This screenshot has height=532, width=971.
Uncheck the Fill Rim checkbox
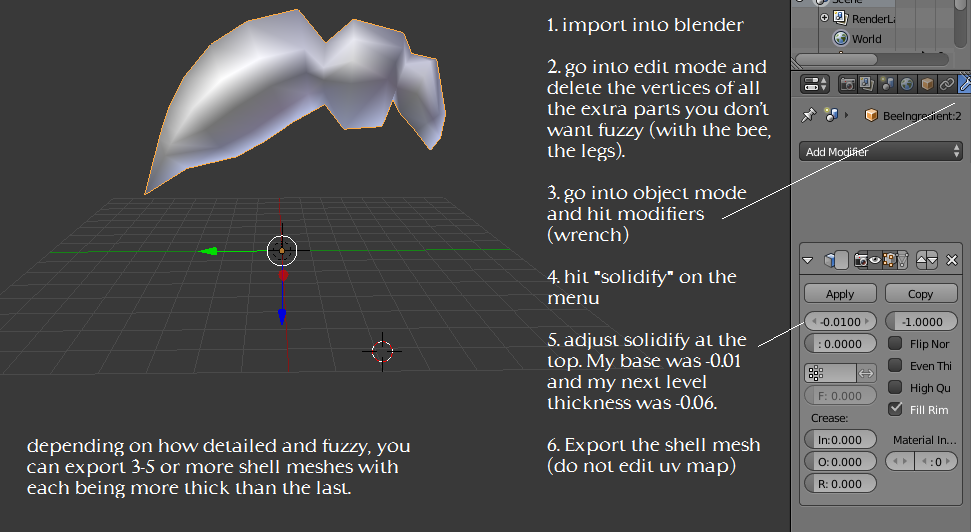point(895,409)
